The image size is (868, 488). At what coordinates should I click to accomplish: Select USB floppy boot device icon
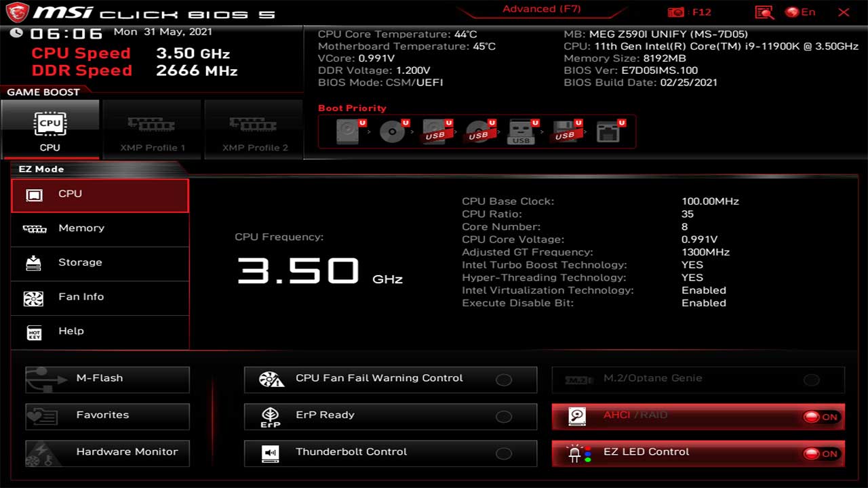tap(565, 131)
